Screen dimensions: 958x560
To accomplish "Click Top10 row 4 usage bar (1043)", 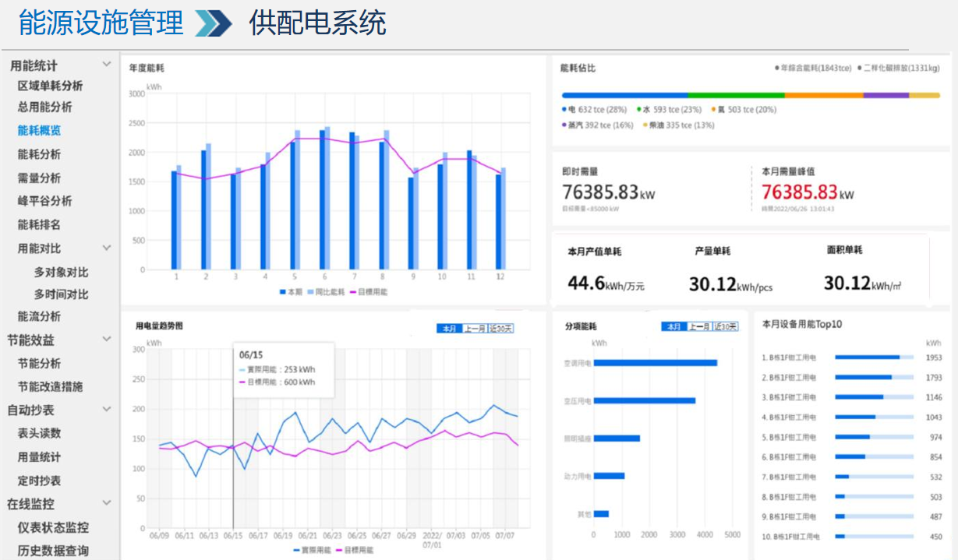I will tap(875, 417).
